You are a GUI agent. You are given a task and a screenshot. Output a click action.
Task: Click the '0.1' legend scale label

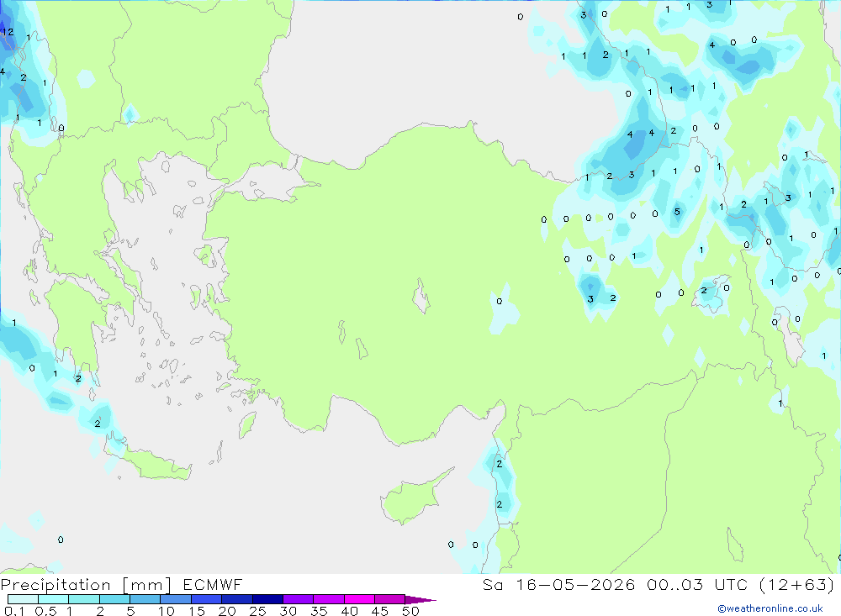(14, 611)
